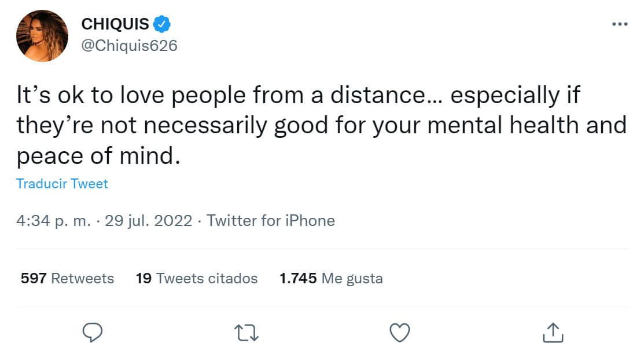The image size is (644, 354).
Task: Expand the three-dot actions menu
Action: pyautogui.click(x=620, y=23)
